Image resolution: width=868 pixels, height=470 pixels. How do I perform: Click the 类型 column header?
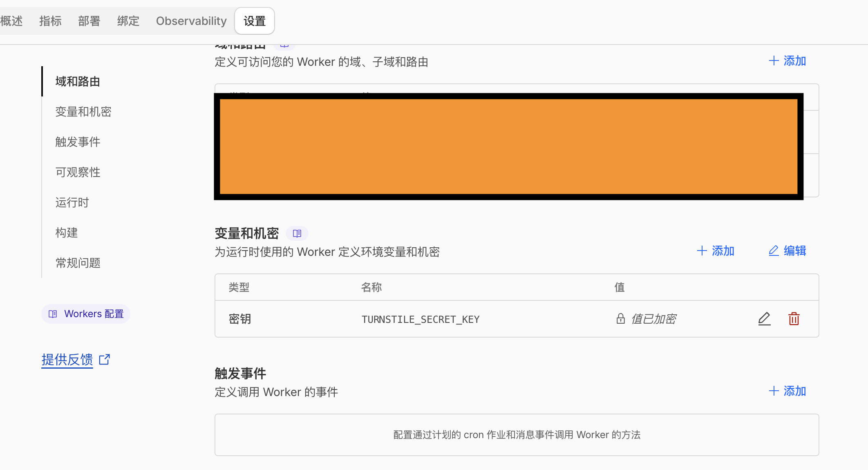coord(239,287)
